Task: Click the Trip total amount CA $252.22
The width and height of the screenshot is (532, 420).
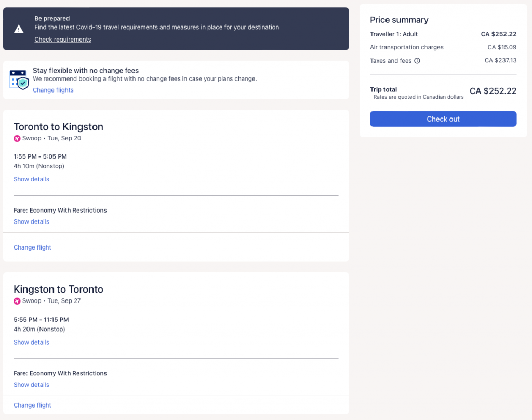Action: [493, 91]
